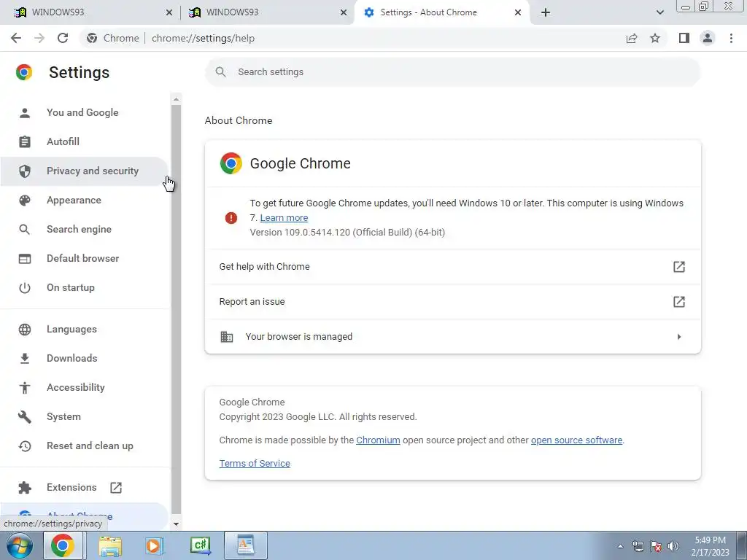The width and height of the screenshot is (747, 560).
Task: Open the C# app on the taskbar
Action: pyautogui.click(x=201, y=546)
